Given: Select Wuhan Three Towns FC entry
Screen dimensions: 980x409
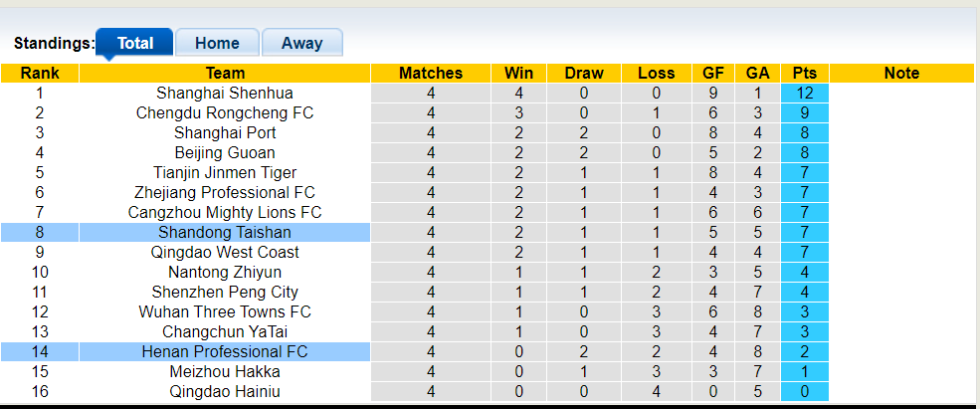Looking at the screenshot, I should click(x=225, y=311).
